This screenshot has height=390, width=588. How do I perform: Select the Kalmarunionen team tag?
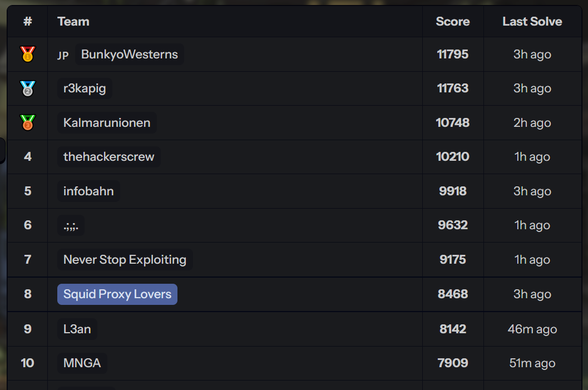click(x=107, y=122)
